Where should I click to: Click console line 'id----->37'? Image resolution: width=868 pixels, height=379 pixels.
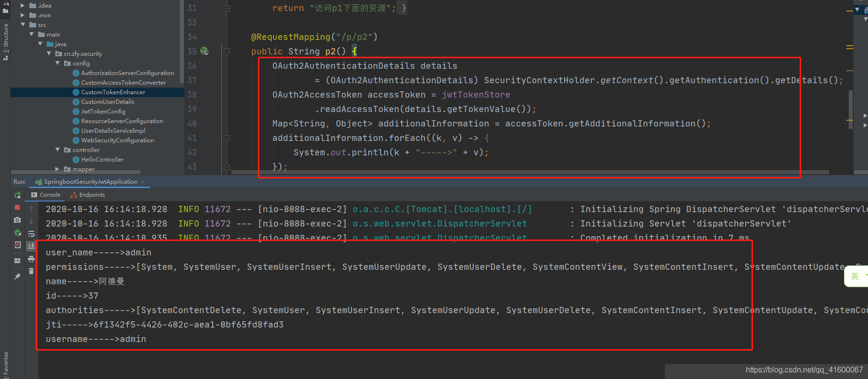72,296
